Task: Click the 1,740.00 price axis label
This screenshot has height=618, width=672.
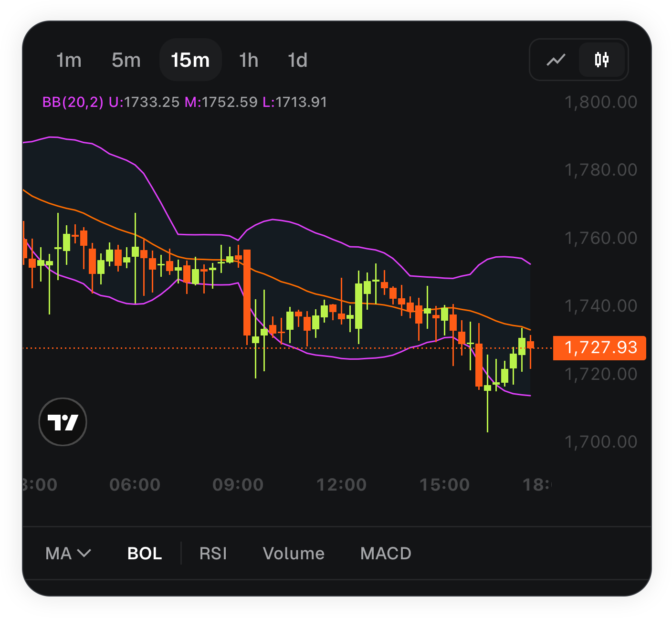Action: [601, 306]
